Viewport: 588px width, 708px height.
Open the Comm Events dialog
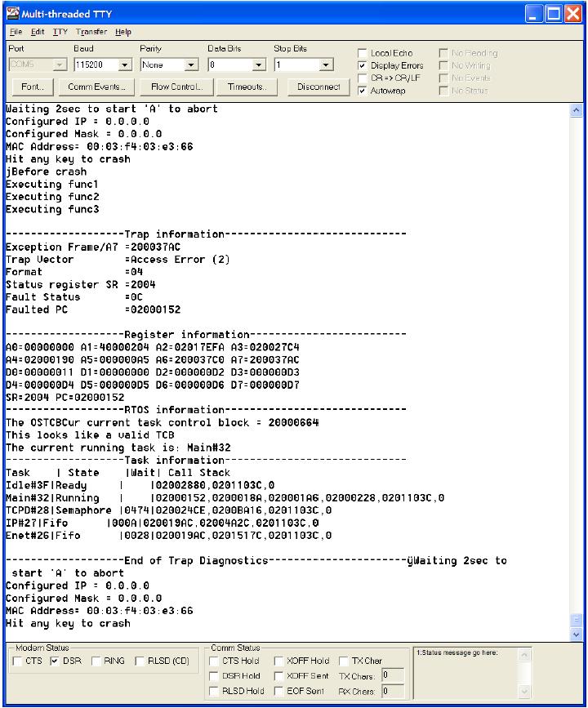click(x=96, y=86)
